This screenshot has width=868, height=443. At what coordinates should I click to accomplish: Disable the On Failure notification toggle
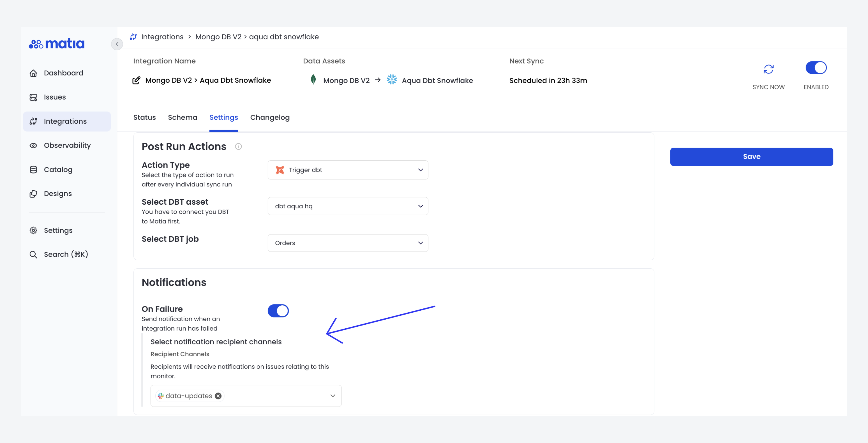pos(278,311)
